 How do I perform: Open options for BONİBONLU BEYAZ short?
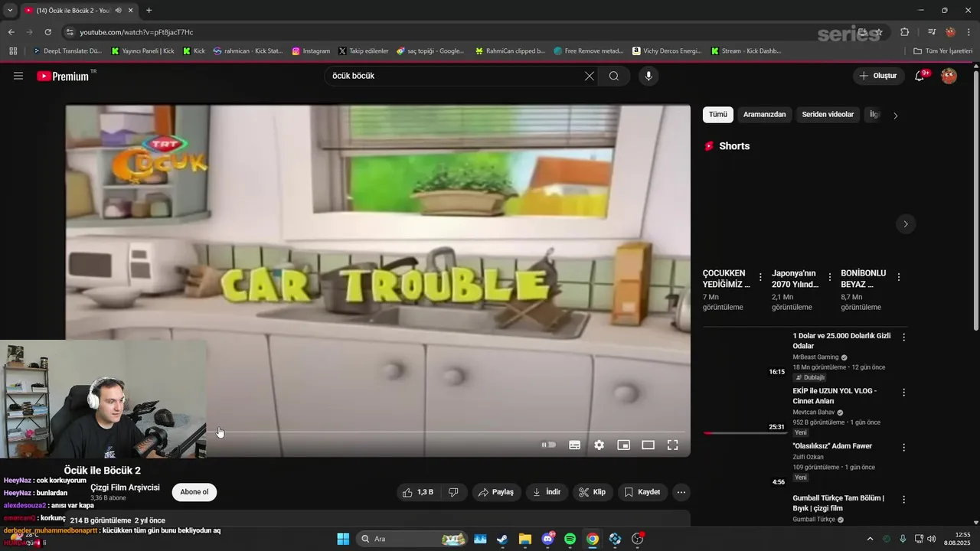click(898, 277)
